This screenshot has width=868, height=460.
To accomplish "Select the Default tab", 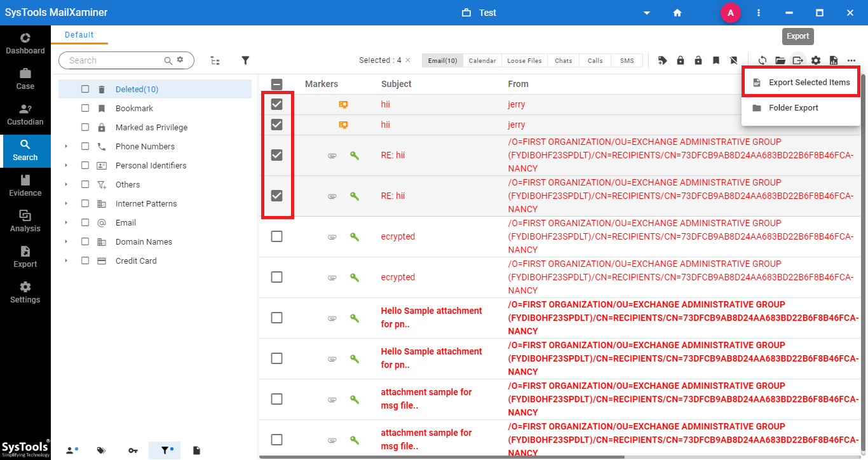I will (x=79, y=35).
